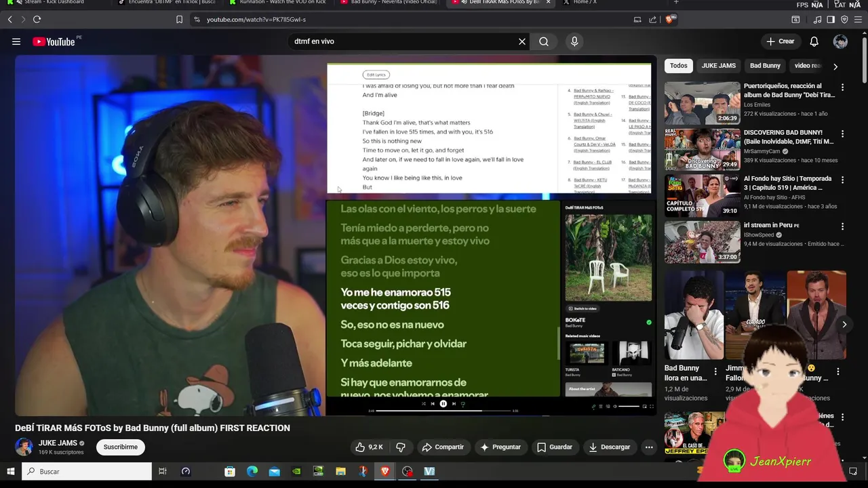Image resolution: width=868 pixels, height=488 pixels.
Task: Save the video with Guardar button
Action: pos(555,447)
